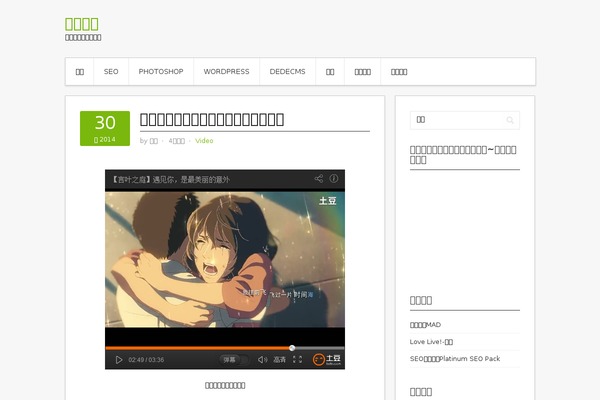Open the comments count link beside Video
Image resolution: width=600 pixels, height=400 pixels.
coord(177,141)
